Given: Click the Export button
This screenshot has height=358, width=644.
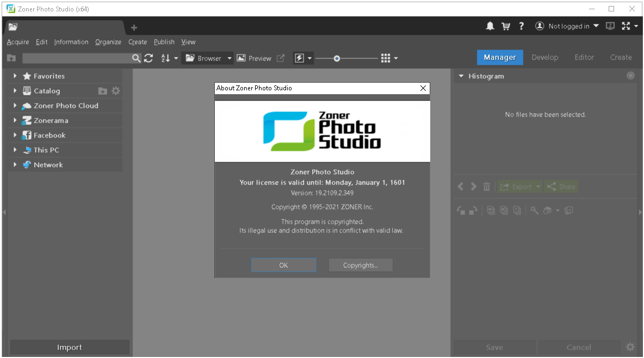Looking at the screenshot, I should click(516, 187).
